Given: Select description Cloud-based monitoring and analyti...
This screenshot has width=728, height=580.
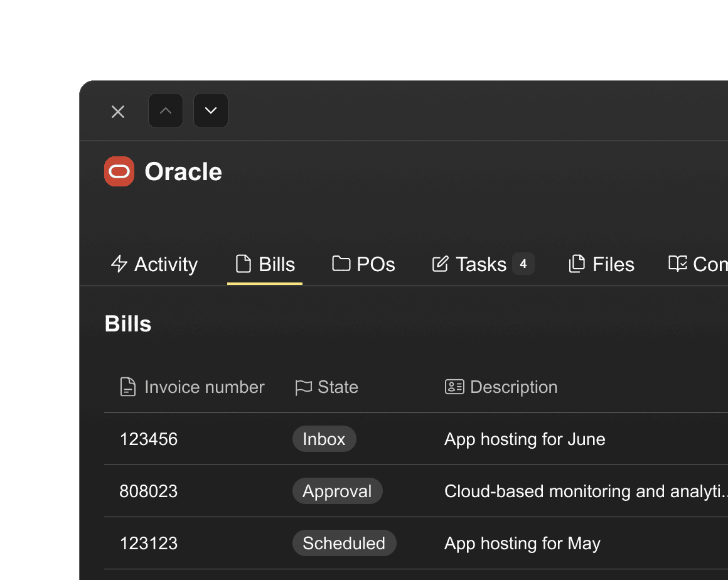Looking at the screenshot, I should 586,491.
